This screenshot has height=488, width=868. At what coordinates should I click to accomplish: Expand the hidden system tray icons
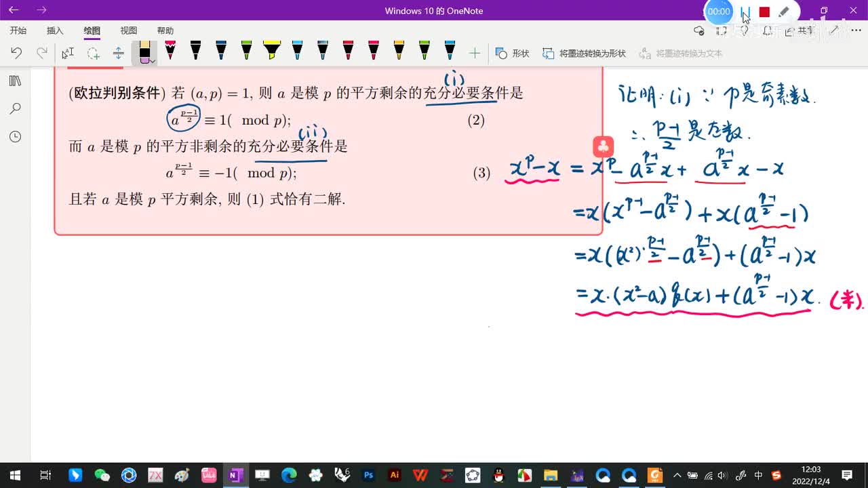(677, 475)
